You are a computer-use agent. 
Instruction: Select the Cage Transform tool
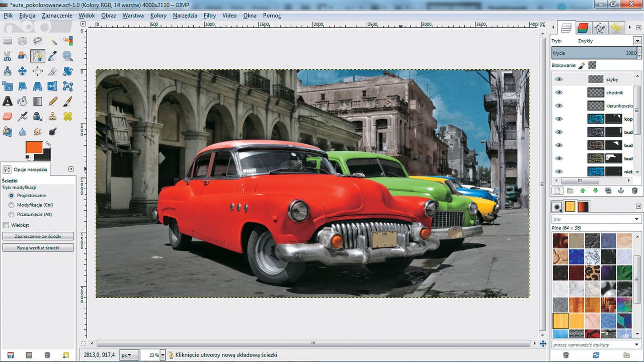tap(68, 86)
